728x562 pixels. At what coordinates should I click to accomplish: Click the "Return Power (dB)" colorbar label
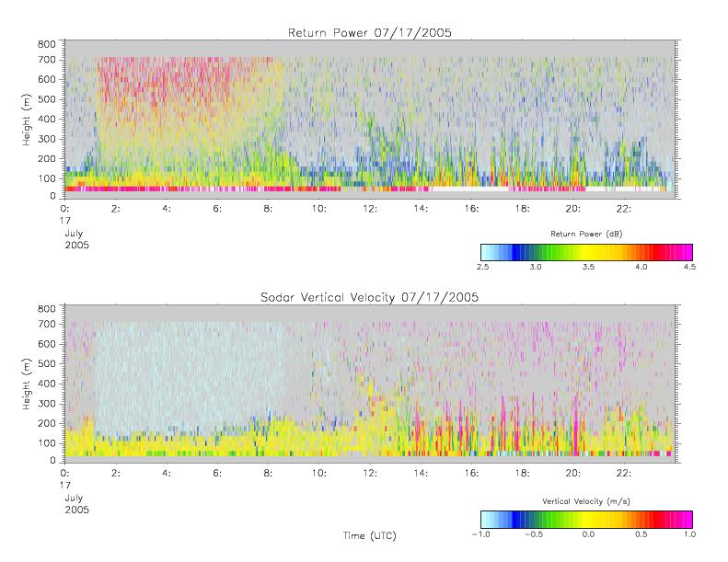point(586,234)
